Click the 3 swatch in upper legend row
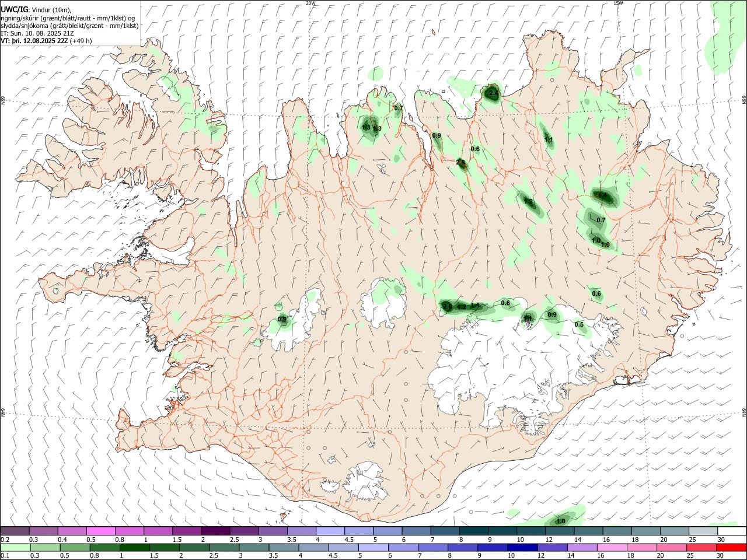The height and width of the screenshot is (560, 747). click(273, 531)
